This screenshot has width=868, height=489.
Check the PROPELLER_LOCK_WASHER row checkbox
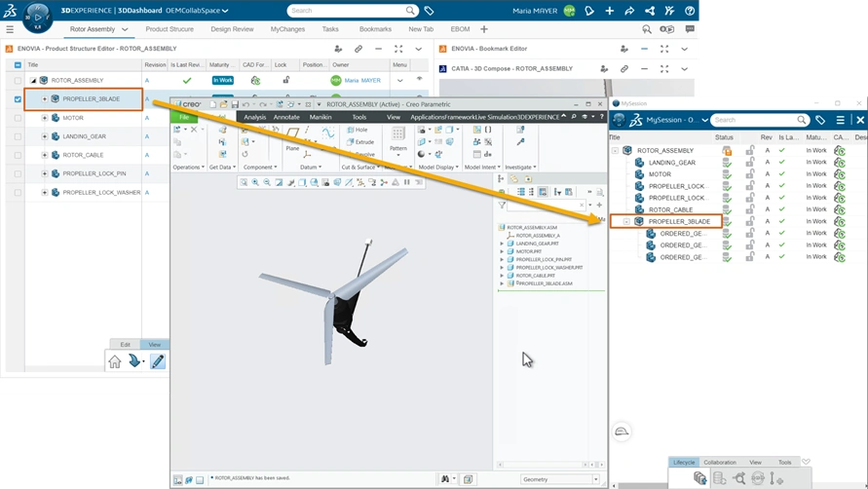pos(18,193)
